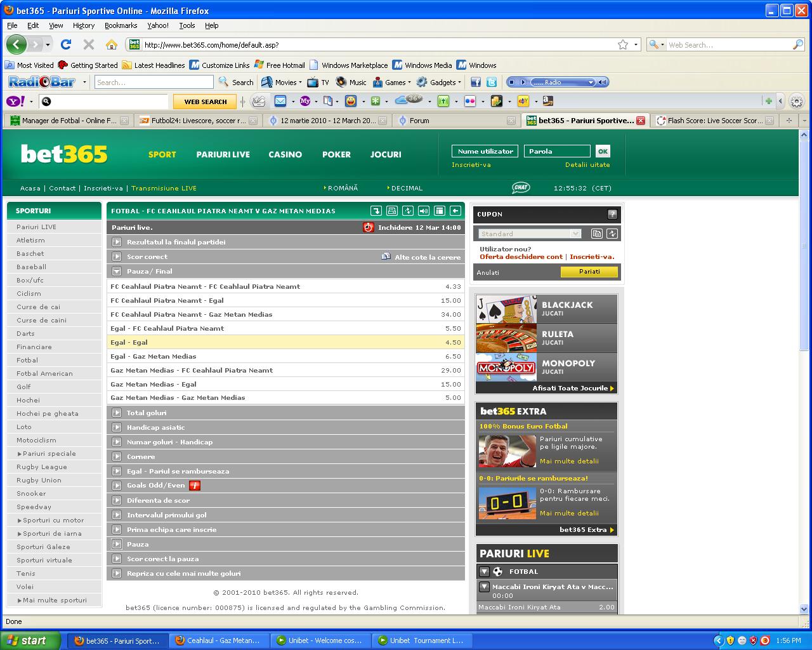
Task: Click the down-arrow icon in the match header
Action: coord(376,211)
